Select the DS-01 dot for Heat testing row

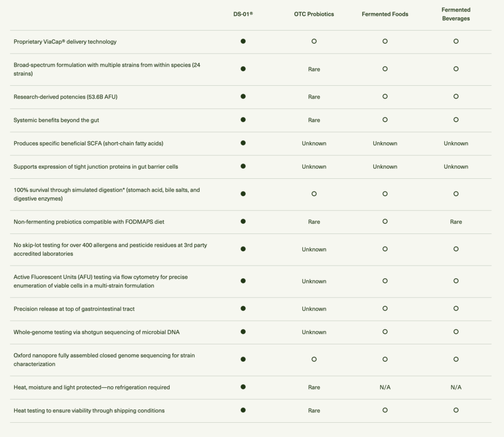click(243, 410)
